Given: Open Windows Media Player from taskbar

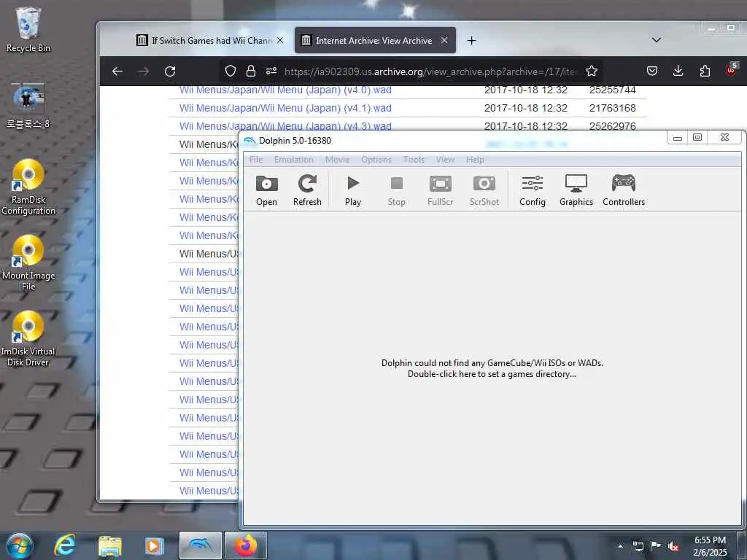Looking at the screenshot, I should (x=154, y=545).
